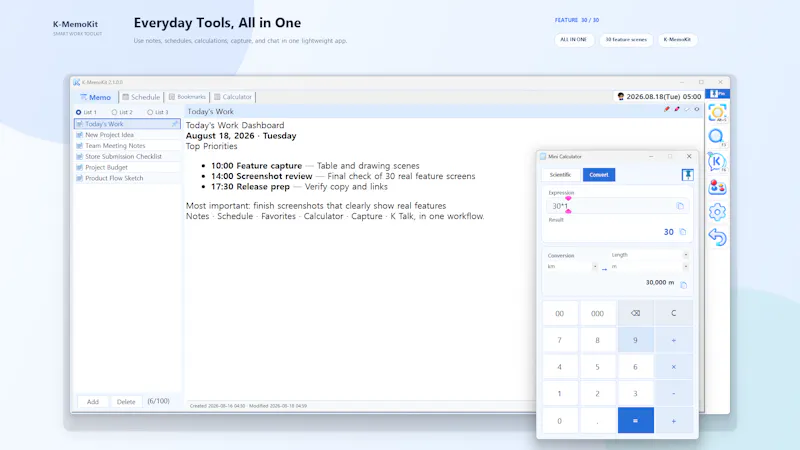Image resolution: width=800 pixels, height=450 pixels.
Task: Click the 5 key on the calculator
Action: tap(597, 367)
